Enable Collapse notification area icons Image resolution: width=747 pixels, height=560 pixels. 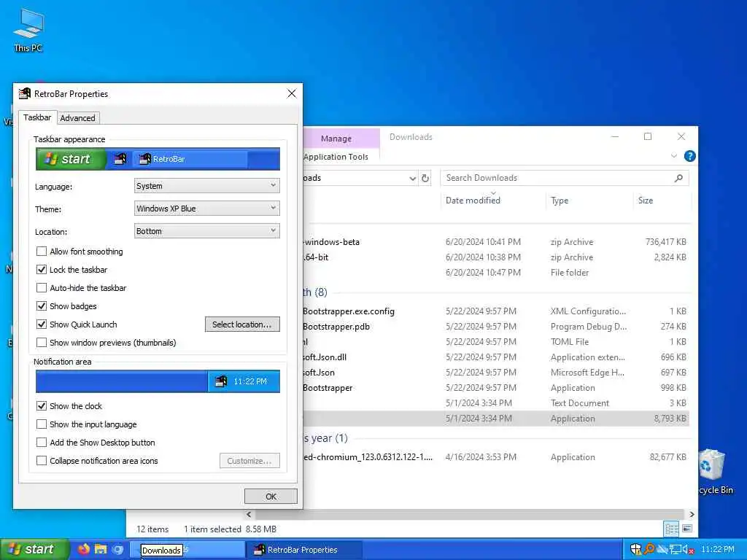click(42, 461)
